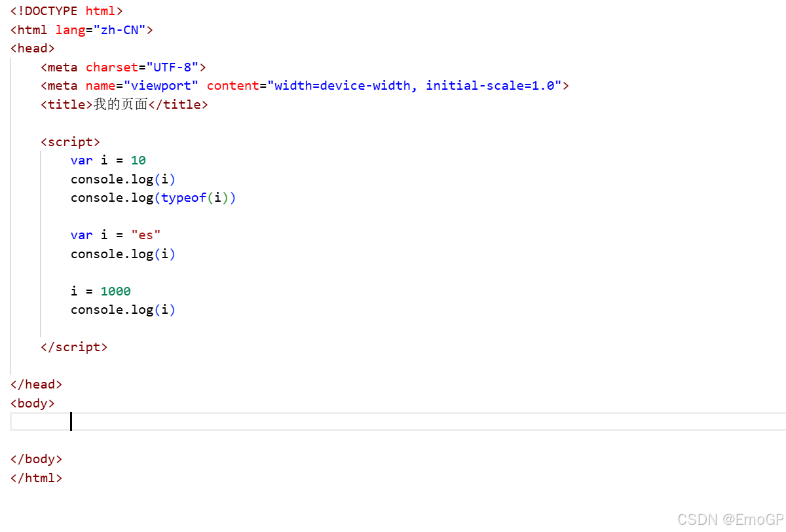Click the lang attribute in the html tag
Screen dimensions: 786x532
pyautogui.click(x=70, y=29)
